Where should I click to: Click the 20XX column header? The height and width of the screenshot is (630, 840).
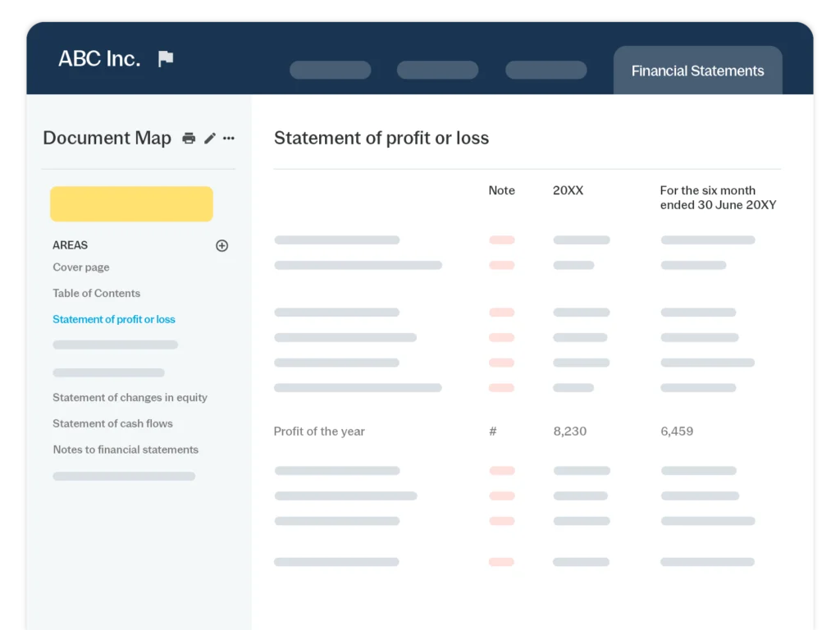tap(568, 190)
